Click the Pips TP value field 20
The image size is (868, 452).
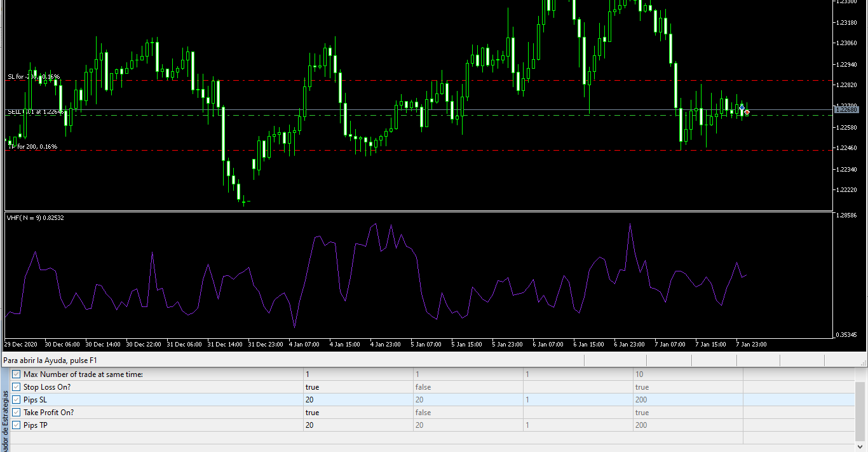(358, 425)
